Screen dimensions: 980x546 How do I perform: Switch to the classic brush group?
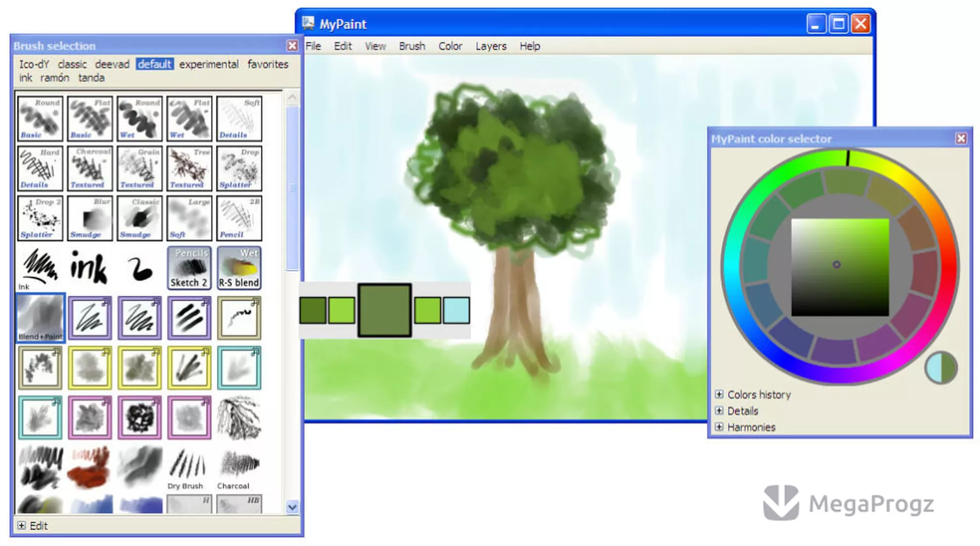pos(72,64)
